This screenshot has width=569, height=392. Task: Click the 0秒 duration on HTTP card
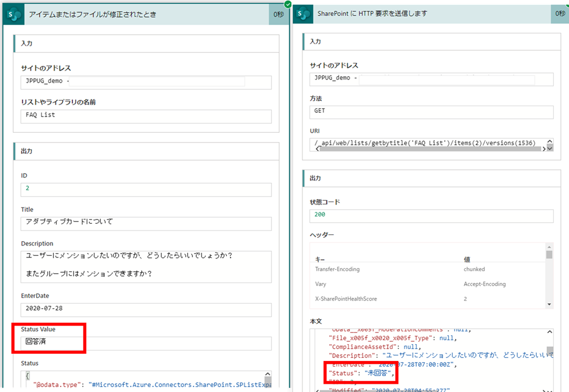[x=560, y=14]
